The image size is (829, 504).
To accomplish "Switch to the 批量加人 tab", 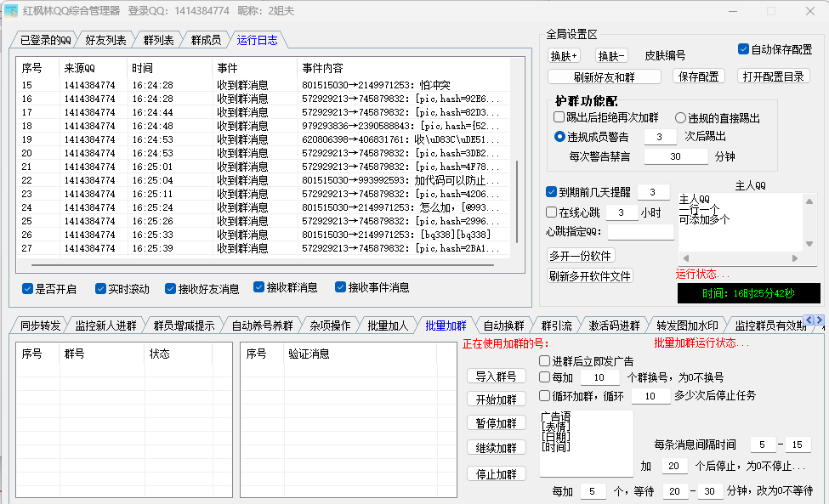I will click(388, 326).
